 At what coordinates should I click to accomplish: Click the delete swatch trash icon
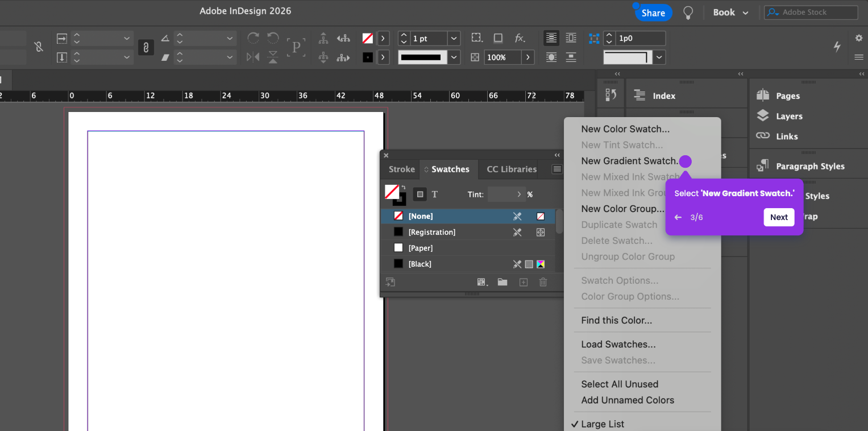click(x=543, y=282)
